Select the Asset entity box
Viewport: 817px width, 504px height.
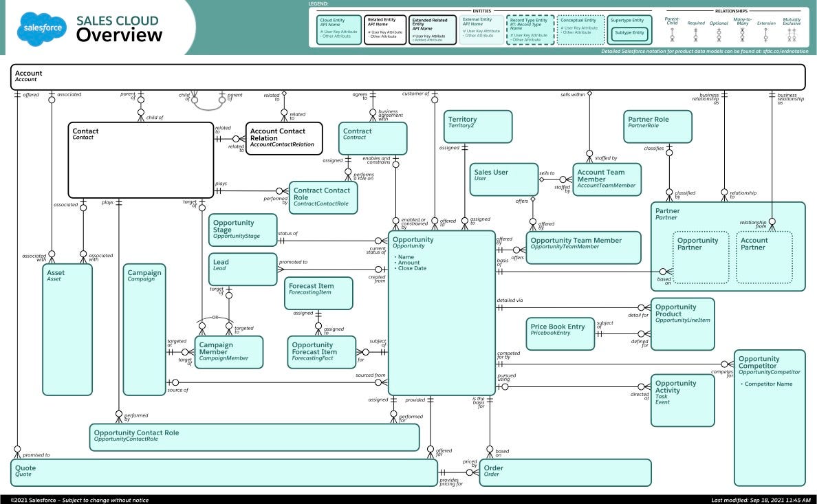(67, 329)
